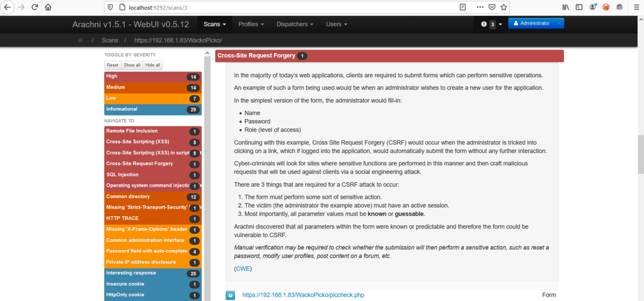This screenshot has height=301, width=644.
Task: Click the browser forward arrow
Action: (21, 8)
